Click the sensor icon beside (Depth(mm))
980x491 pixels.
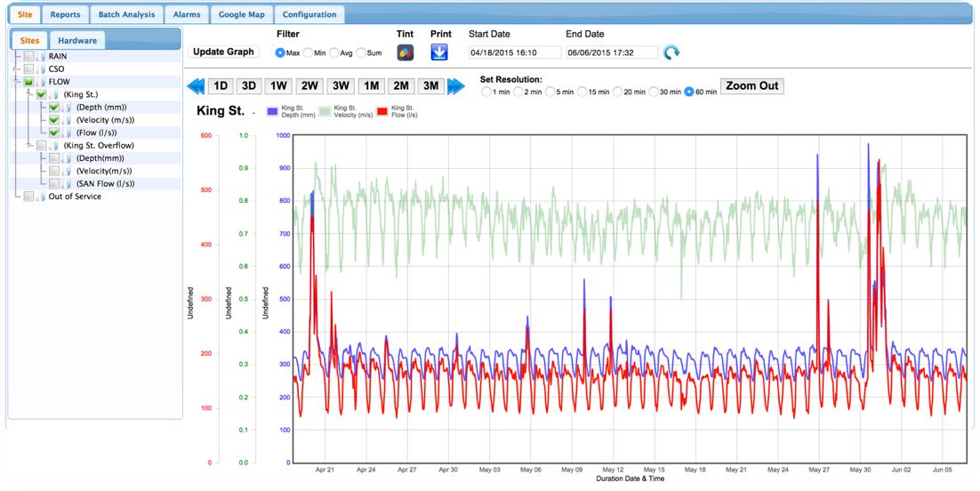click(x=67, y=158)
